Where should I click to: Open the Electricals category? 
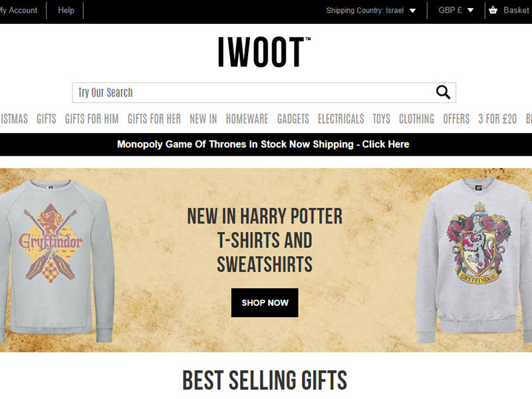pos(341,119)
